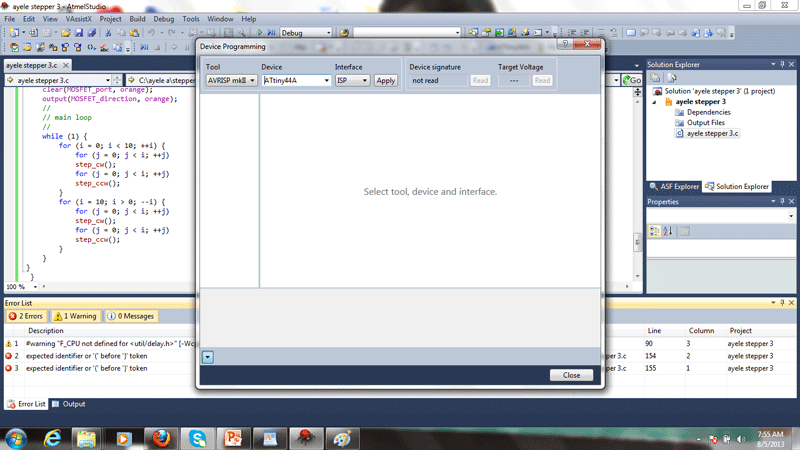The image size is (800, 450).
Task: Click the Device Programming chip icon beside Debug
Action: (x=344, y=33)
